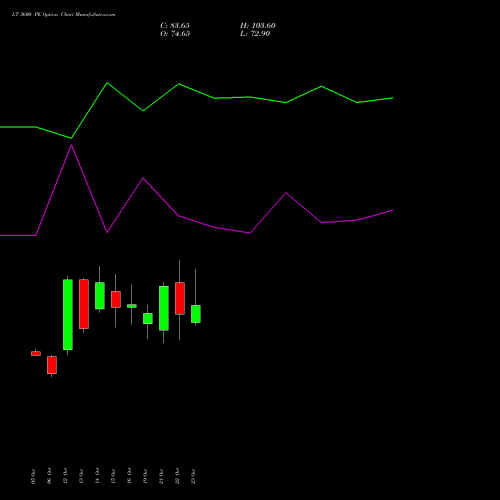The width and height of the screenshot is (500, 500).
Task: Select the small red 05 Oct candlestick
Action: click(x=36, y=353)
